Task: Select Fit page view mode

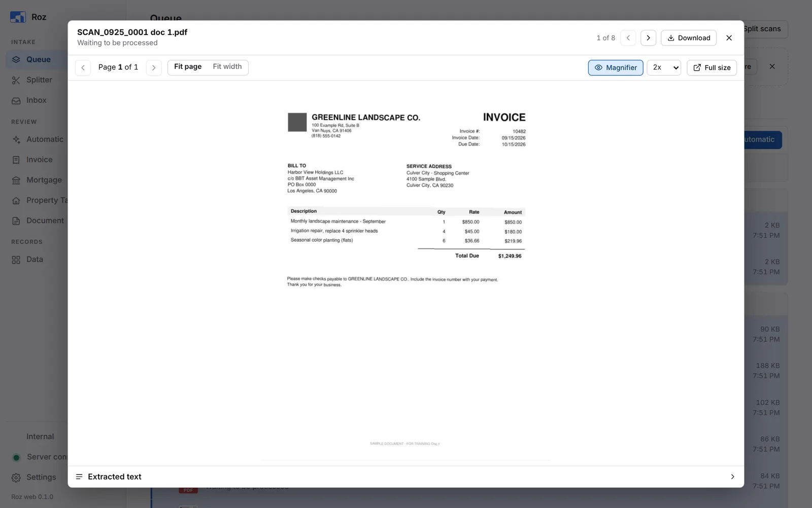Action: click(x=188, y=67)
